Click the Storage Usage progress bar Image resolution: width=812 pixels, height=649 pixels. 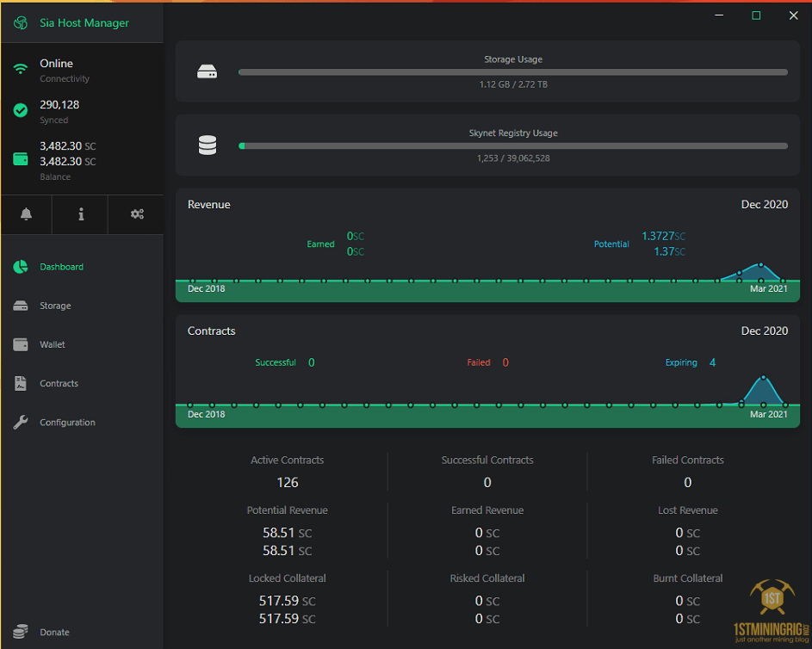(x=512, y=72)
